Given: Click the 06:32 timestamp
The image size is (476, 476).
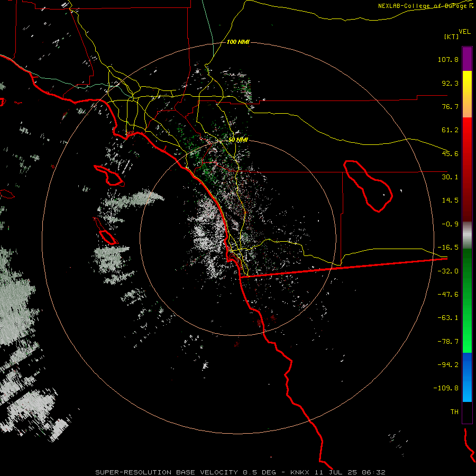Looking at the screenshot, I should tap(375, 472).
